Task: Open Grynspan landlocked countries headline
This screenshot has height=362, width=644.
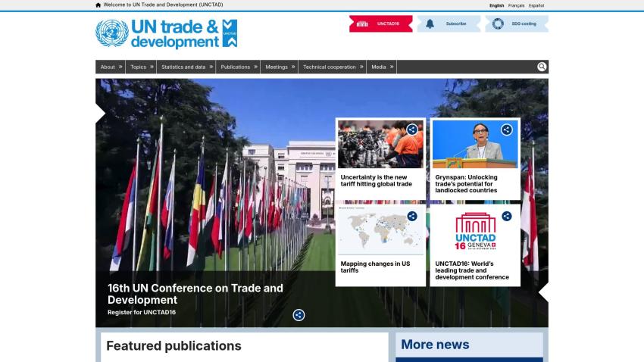Action: coord(466,184)
